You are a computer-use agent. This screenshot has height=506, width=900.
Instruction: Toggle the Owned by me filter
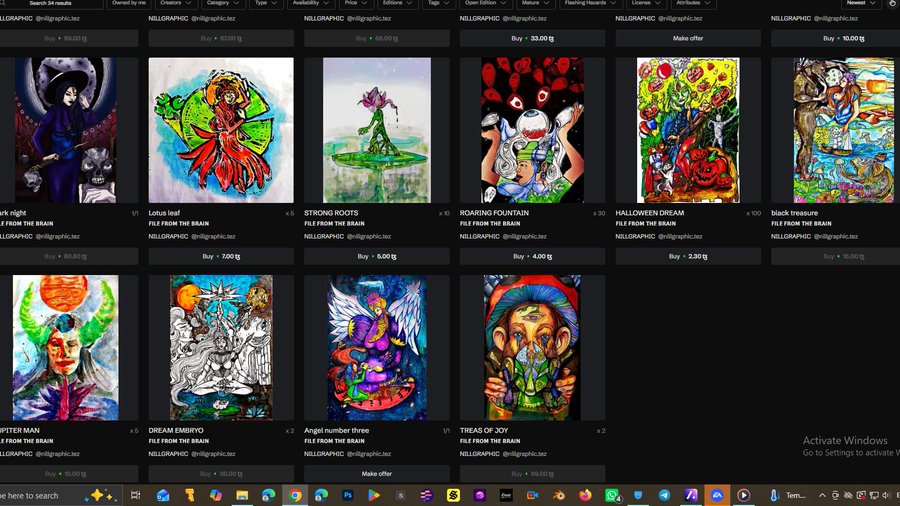pyautogui.click(x=129, y=3)
